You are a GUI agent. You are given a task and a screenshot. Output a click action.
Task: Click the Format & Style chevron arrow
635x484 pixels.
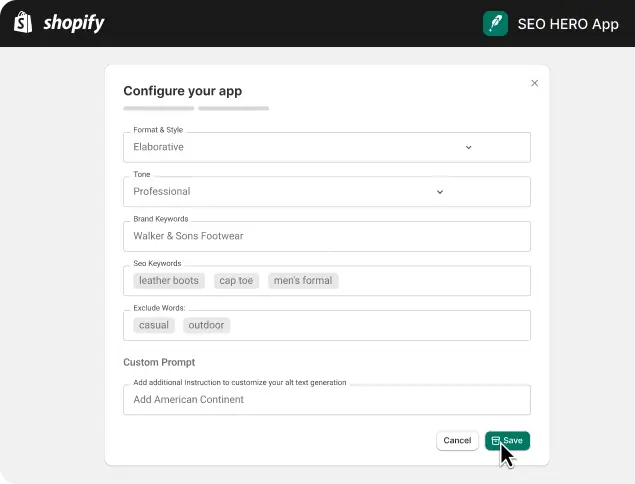click(x=469, y=147)
